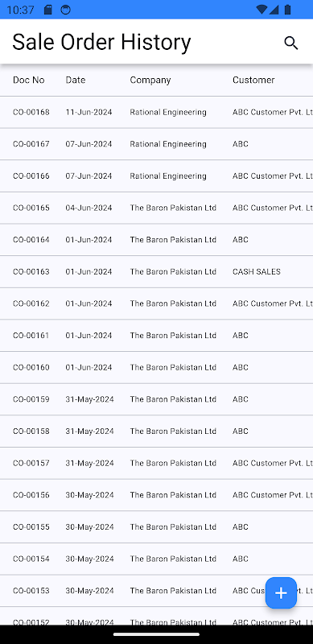Tap the SD card status icon
Viewport: 313px width, 644px height.
(48, 10)
